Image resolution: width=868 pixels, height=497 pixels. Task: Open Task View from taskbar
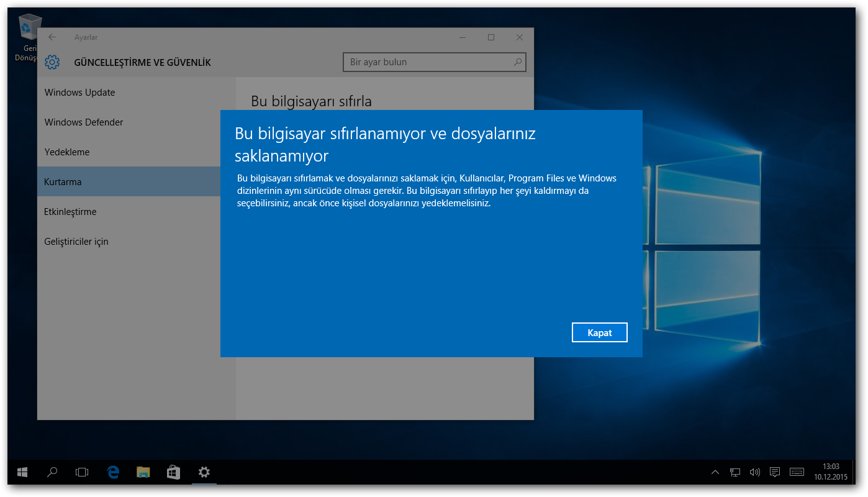82,472
